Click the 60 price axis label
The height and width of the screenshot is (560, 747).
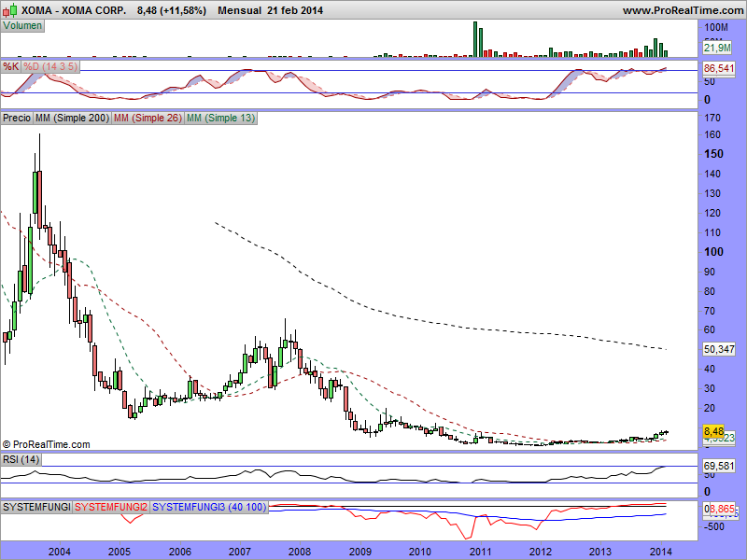point(710,329)
